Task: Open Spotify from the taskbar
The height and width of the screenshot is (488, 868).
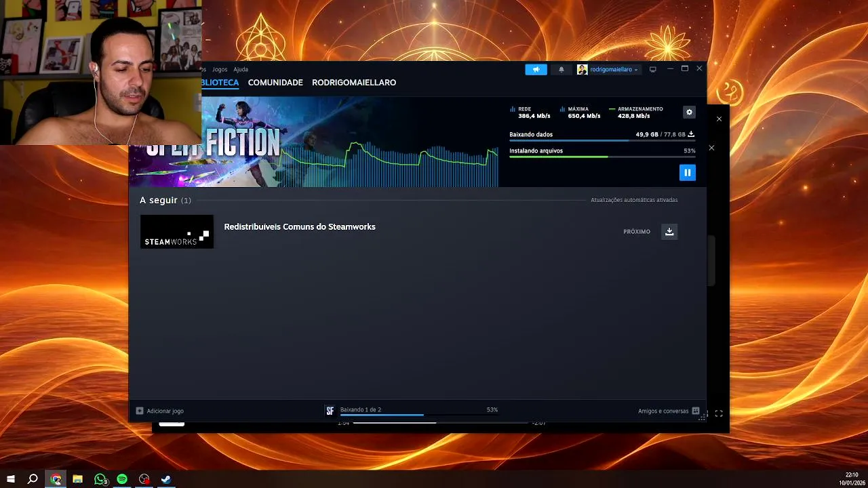Action: click(x=122, y=479)
